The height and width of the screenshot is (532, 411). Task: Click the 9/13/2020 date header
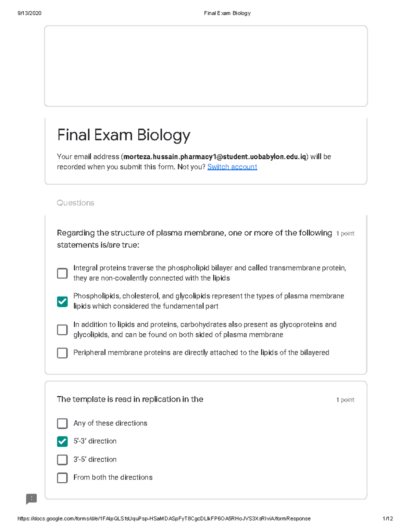[x=30, y=13]
